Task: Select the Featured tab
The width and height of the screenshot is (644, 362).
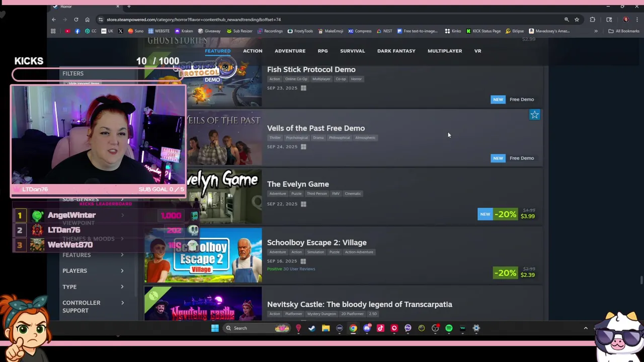Action: coord(217,51)
